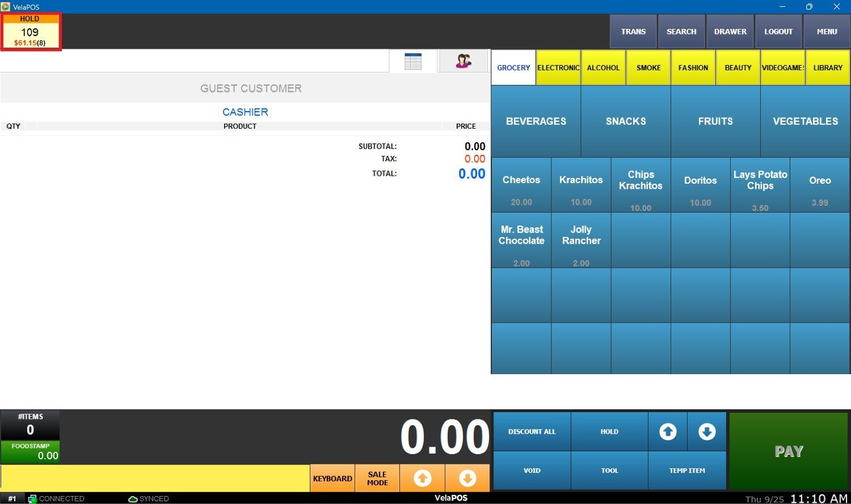Click the CONNECTED status icon
Viewport: 851px width, 504px height.
(x=32, y=499)
